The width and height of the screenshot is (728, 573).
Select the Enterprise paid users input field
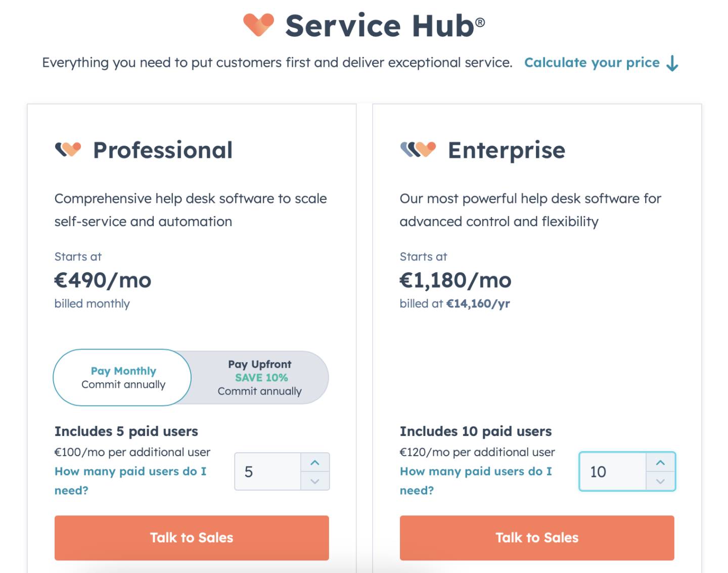pos(613,471)
